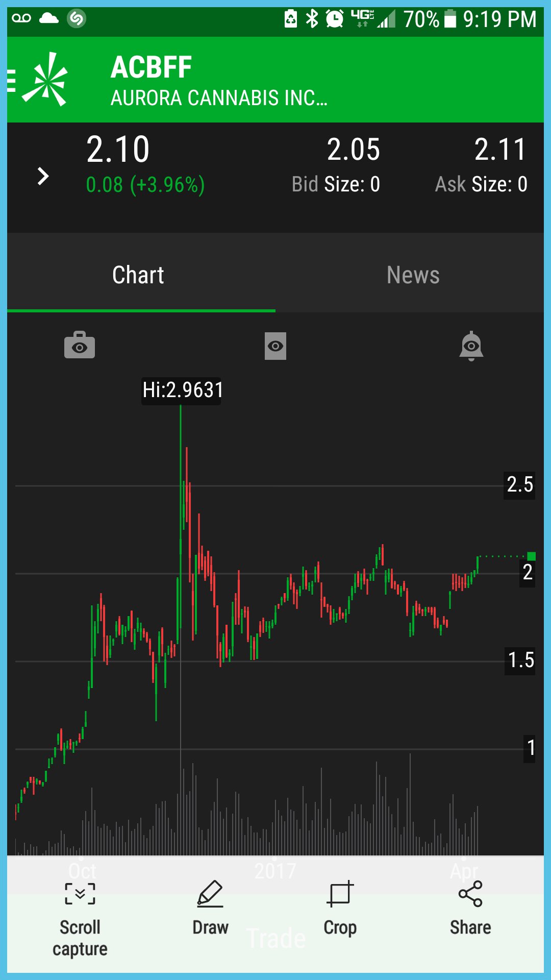
Task: Tap the Shazam notification icon in status bar
Action: click(77, 18)
